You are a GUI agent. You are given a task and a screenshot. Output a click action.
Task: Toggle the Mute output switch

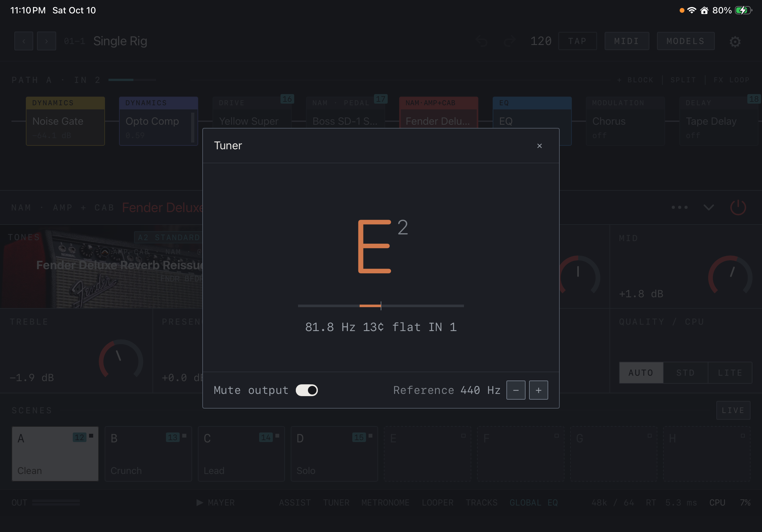pyautogui.click(x=307, y=390)
